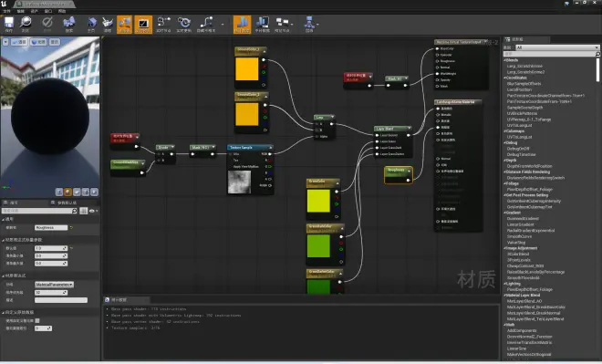
Task: Click the Hierarchy toolbar icon
Action: coord(309,23)
